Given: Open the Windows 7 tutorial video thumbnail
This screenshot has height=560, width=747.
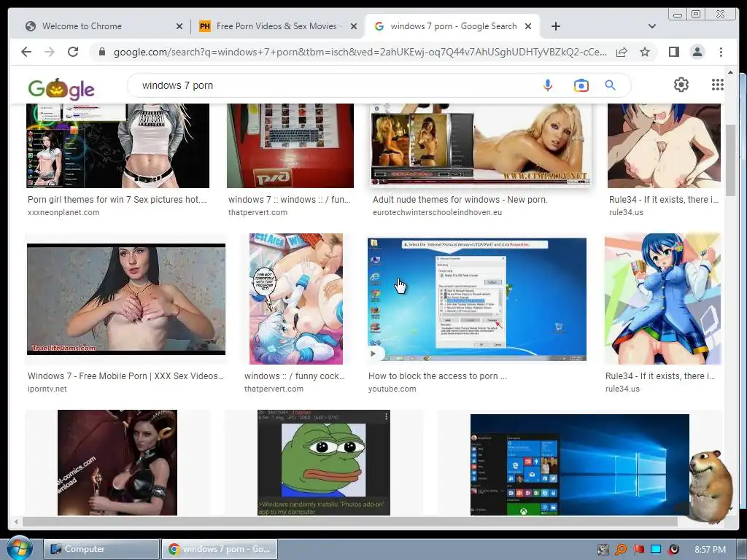Looking at the screenshot, I should pyautogui.click(x=477, y=299).
